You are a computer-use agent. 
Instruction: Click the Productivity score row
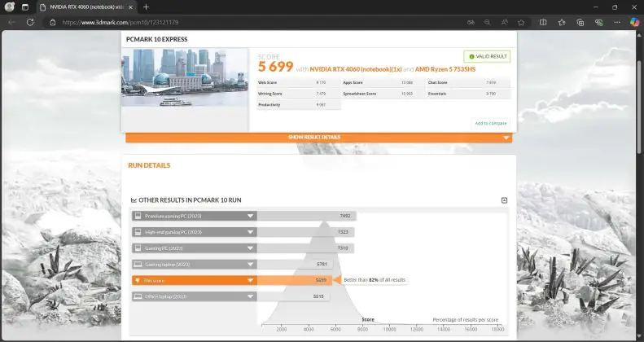[x=298, y=105]
